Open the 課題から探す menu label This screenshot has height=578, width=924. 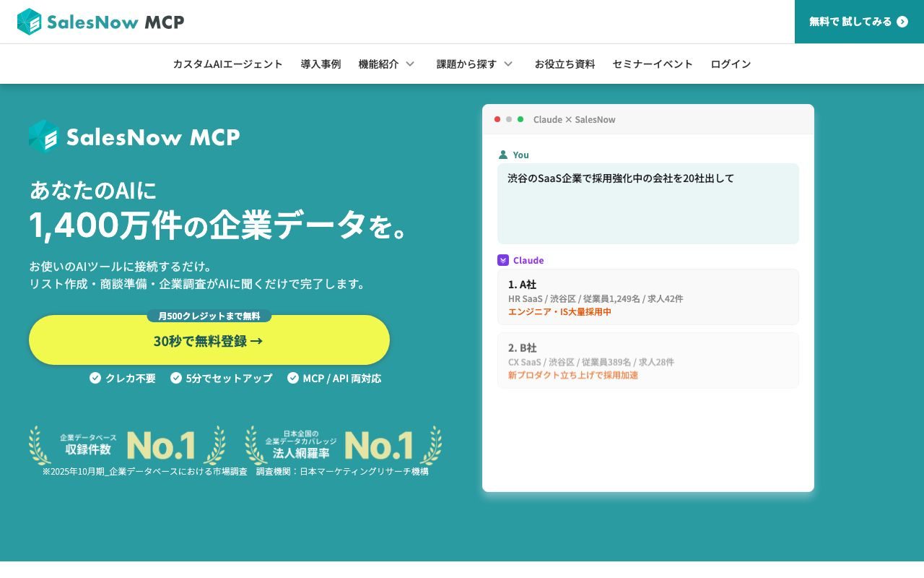(x=466, y=64)
